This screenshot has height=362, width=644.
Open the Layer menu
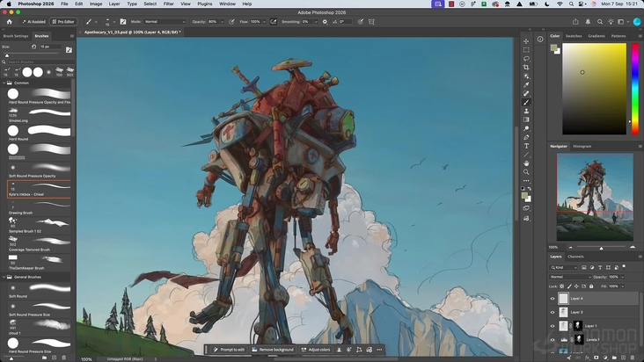(114, 4)
